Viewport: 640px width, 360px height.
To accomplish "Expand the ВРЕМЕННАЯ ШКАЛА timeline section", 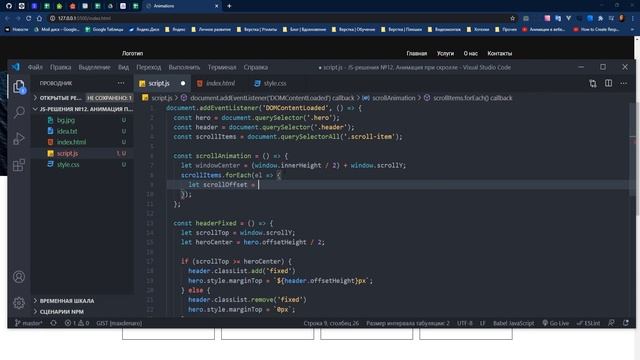I will tap(83, 301).
